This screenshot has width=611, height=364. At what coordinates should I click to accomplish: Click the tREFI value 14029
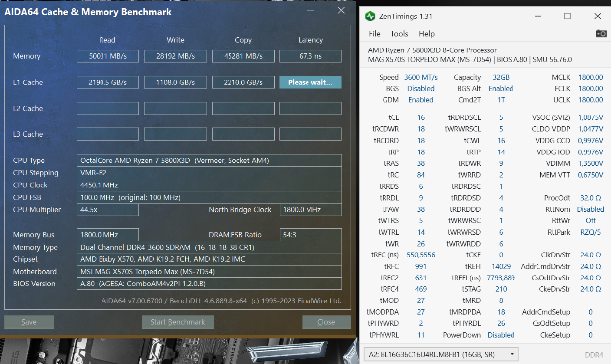[x=501, y=266]
